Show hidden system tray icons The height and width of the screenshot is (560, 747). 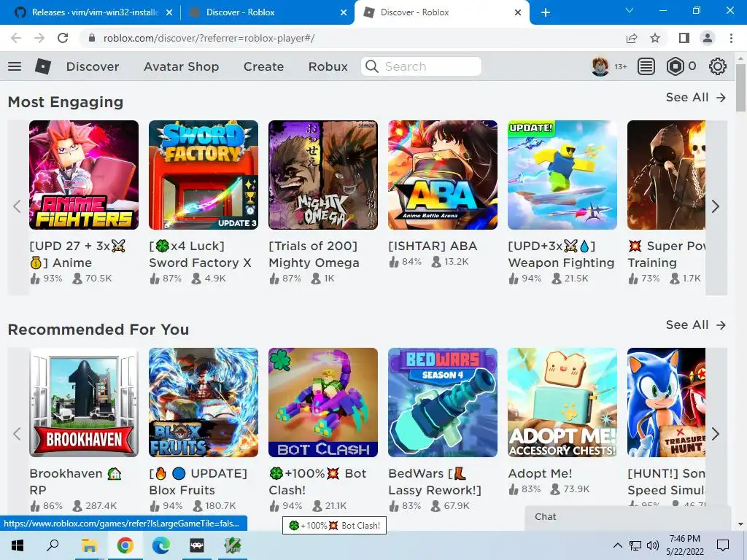coord(617,545)
